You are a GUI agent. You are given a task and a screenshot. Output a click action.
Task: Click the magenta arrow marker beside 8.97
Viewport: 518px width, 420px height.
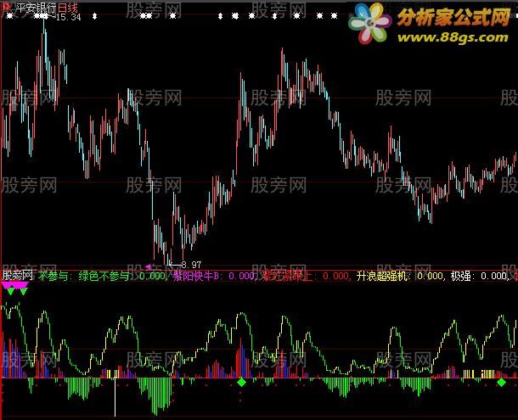149,266
